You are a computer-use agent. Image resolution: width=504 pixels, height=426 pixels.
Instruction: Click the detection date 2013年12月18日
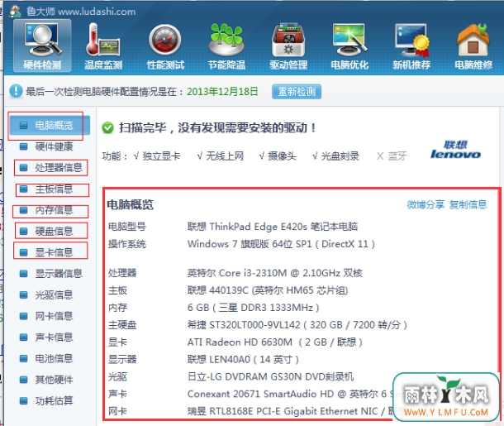tap(222, 92)
